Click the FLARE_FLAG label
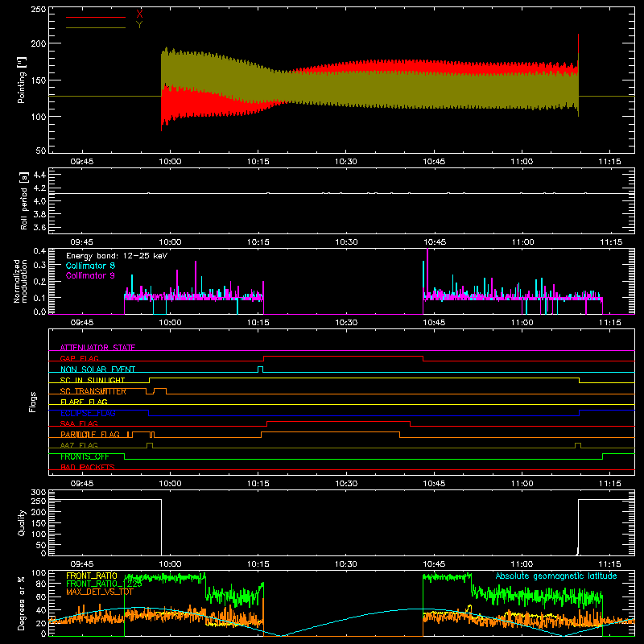Image resolution: width=644 pixels, height=644 pixels. pyautogui.click(x=84, y=402)
